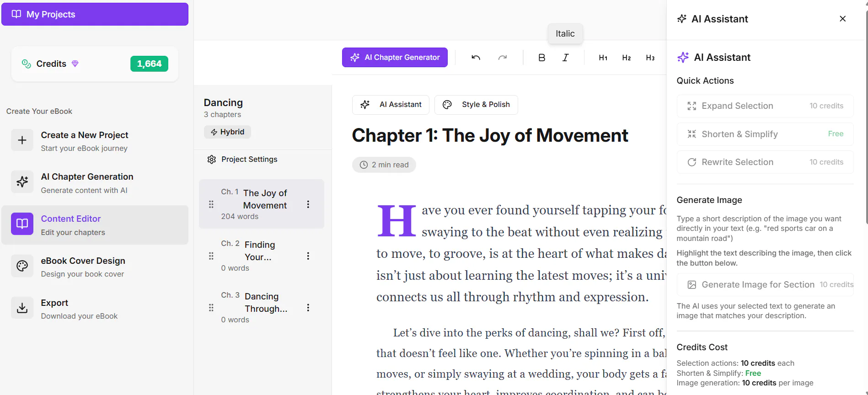Click the 2 min read badge
Viewport: 868px width, 395px height.
[x=384, y=165]
